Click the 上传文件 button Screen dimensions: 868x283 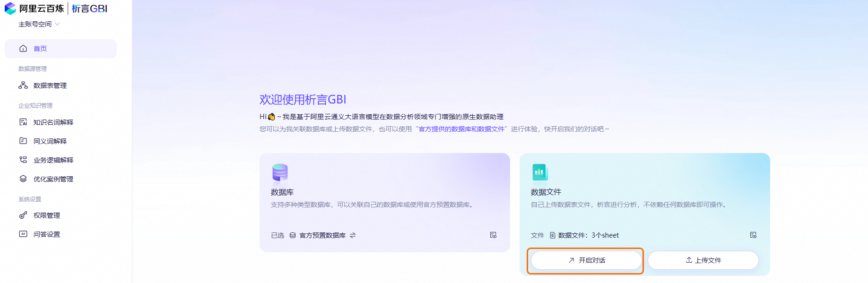point(703,260)
